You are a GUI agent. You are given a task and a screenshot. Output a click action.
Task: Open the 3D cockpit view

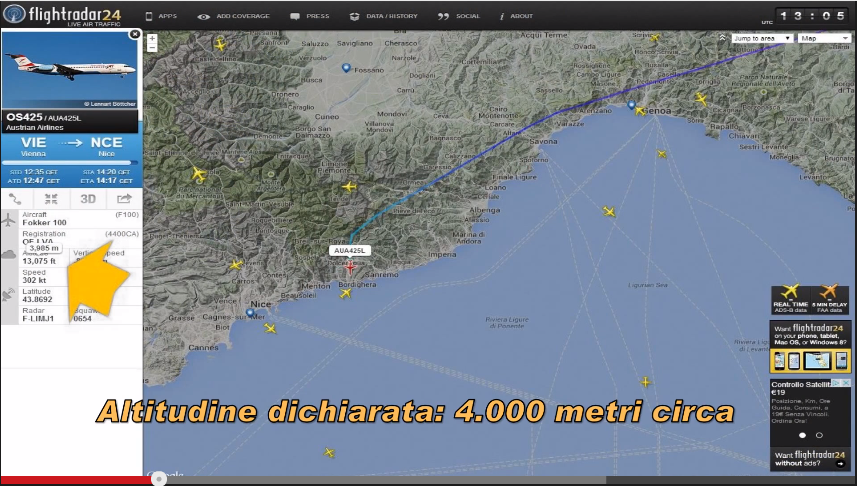point(88,199)
